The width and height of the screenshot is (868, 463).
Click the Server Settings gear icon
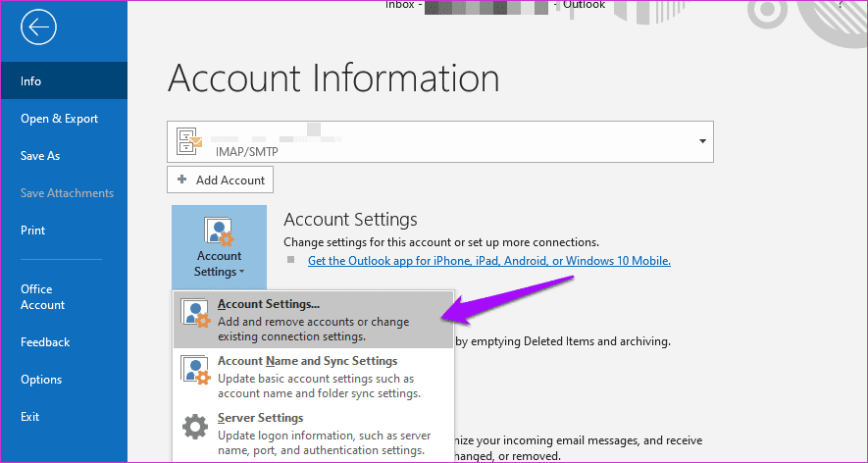194,428
